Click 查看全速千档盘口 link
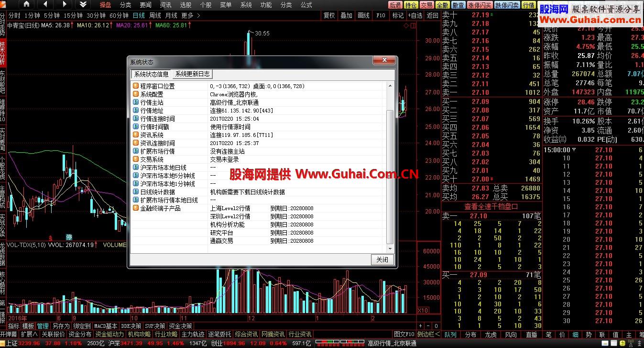Screen dimensions: 644x348 pos(491,206)
